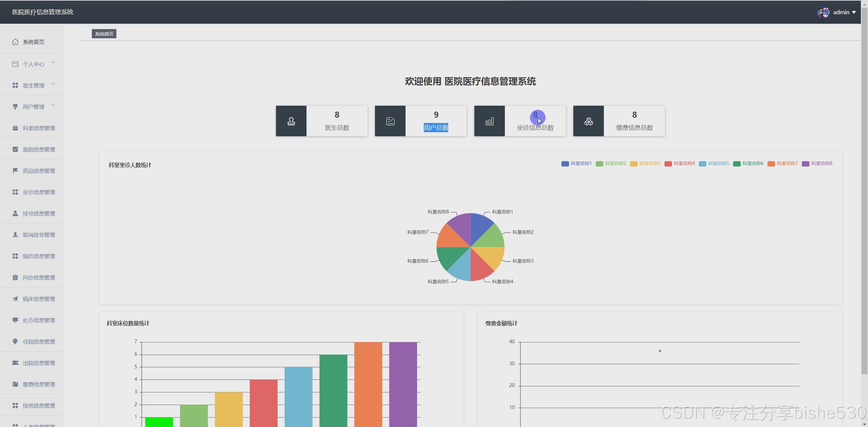
Task: Click the cubes icon on 缴费信息总数 card
Action: (588, 121)
